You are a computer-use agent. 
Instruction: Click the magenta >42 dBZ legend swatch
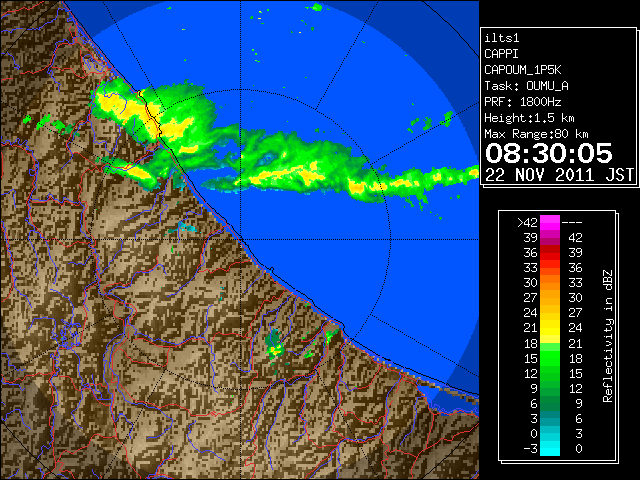click(x=550, y=222)
